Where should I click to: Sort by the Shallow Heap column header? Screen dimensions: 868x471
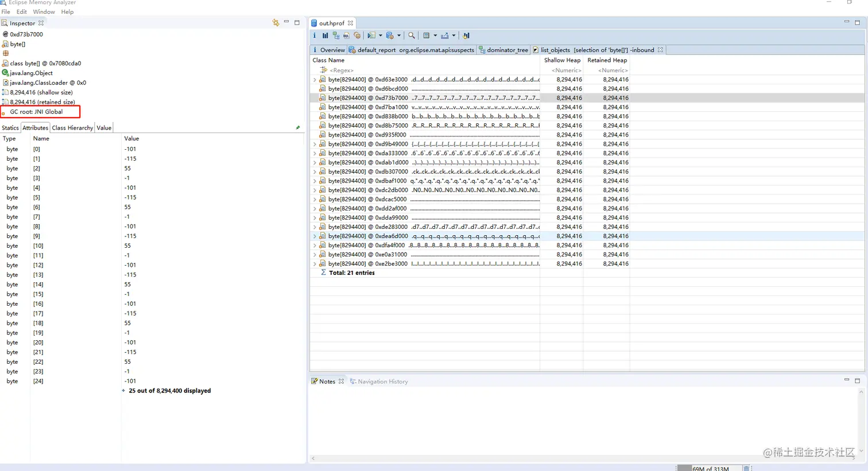point(562,60)
